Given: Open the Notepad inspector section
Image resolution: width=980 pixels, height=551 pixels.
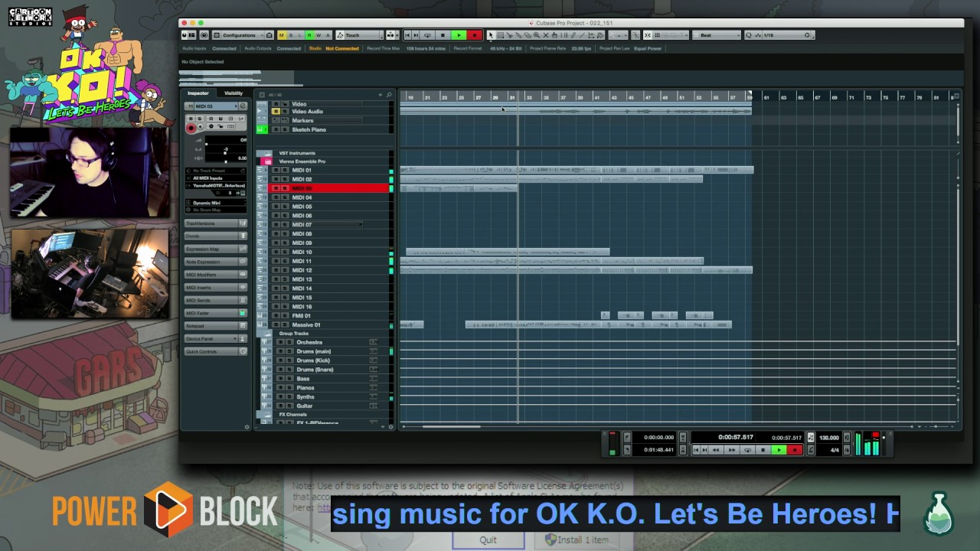Looking at the screenshot, I should click(216, 326).
